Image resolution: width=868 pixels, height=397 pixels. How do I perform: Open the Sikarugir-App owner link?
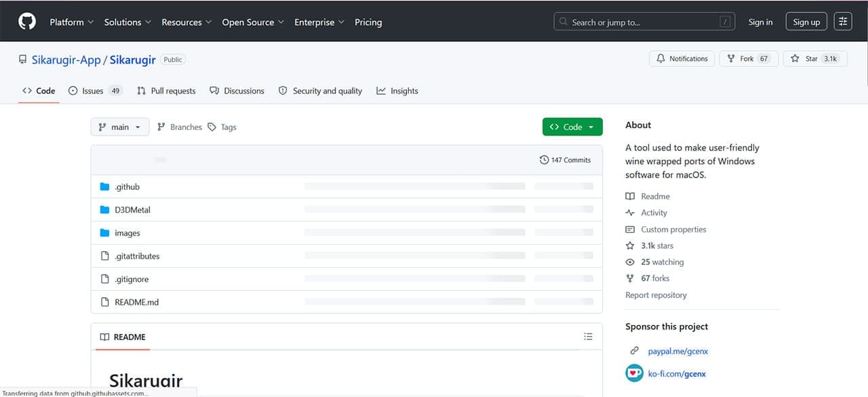pos(66,60)
